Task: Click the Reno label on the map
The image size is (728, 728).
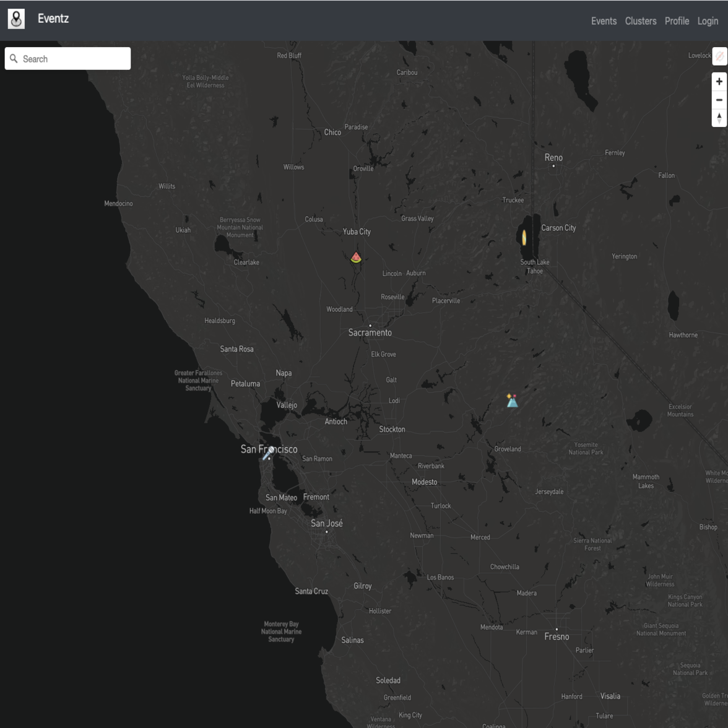Action: [553, 158]
